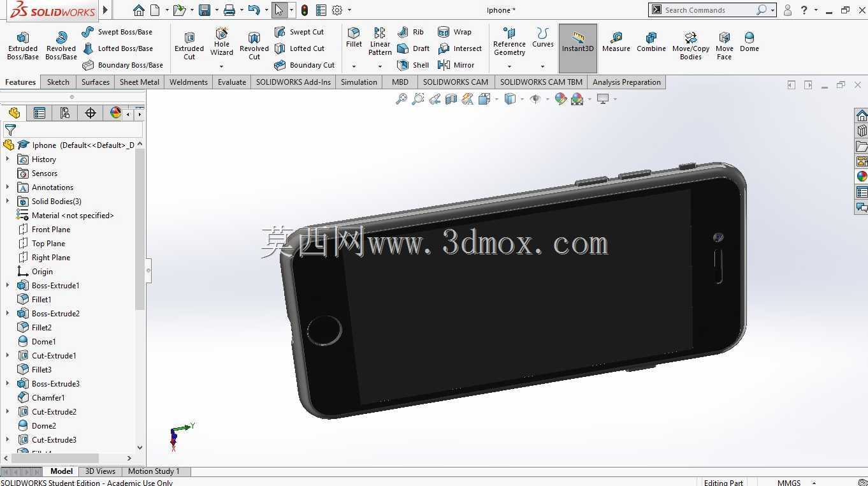
Task: Open the Reference Geometry tool
Action: click(509, 42)
